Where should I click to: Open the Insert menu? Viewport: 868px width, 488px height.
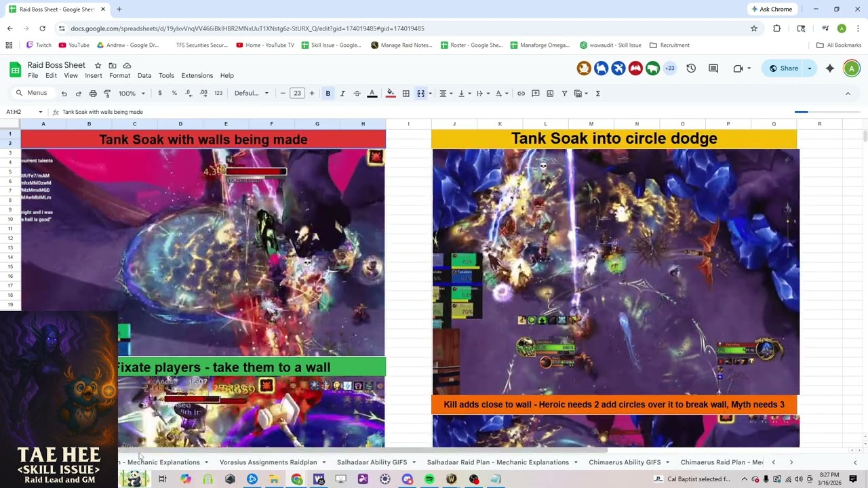(x=94, y=75)
